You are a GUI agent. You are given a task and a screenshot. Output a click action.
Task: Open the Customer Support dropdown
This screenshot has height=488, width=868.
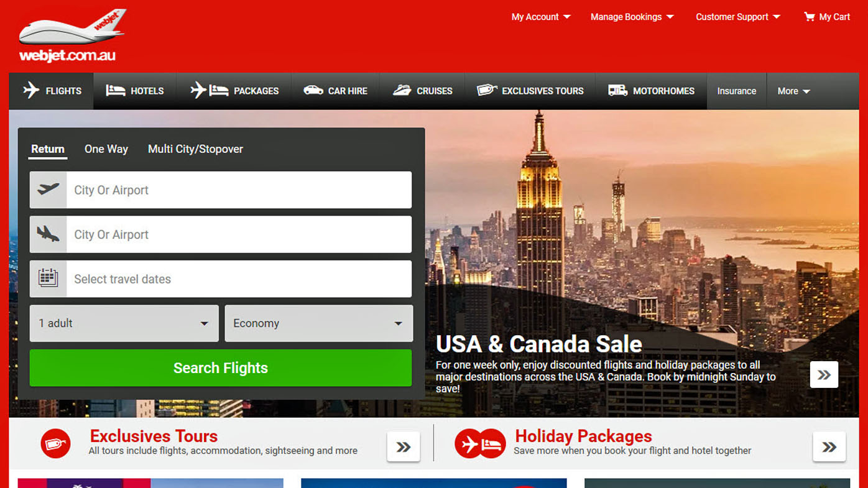coord(738,17)
